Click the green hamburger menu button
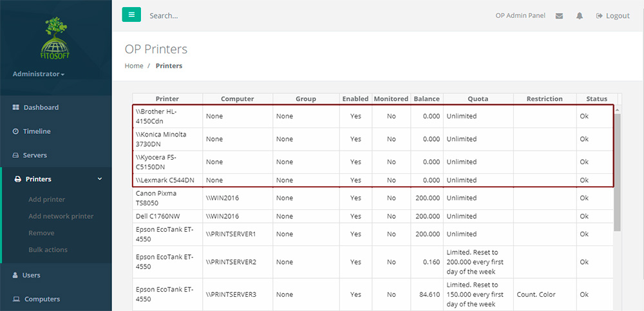The width and height of the screenshot is (644, 311). pyautogui.click(x=131, y=15)
